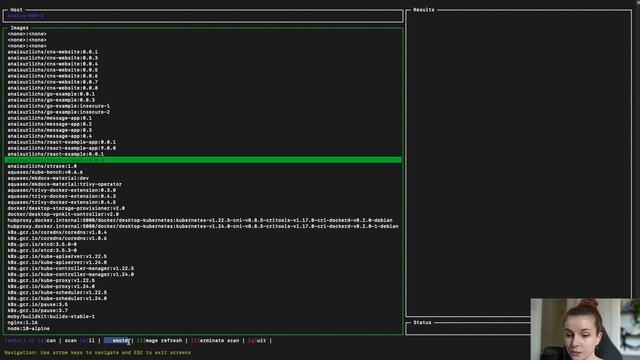Image resolution: width=640 pixels, height=360 pixels.
Task: Select kube-scheduler:v1.24.0
Action: 57,298
